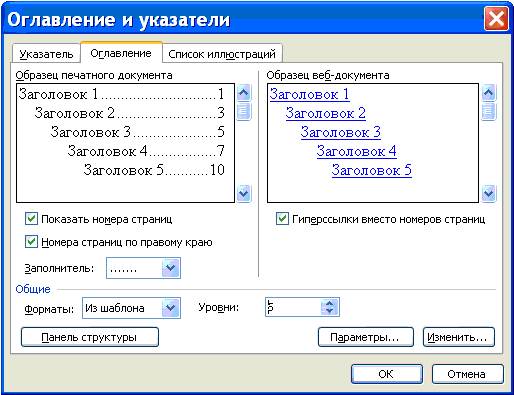Decrease the Уровни value with down arrow
Image resolution: width=514 pixels, height=395 pixels.
(x=330, y=312)
